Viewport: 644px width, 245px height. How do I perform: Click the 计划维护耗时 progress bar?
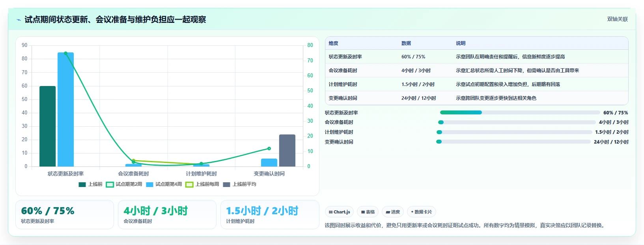coord(514,132)
